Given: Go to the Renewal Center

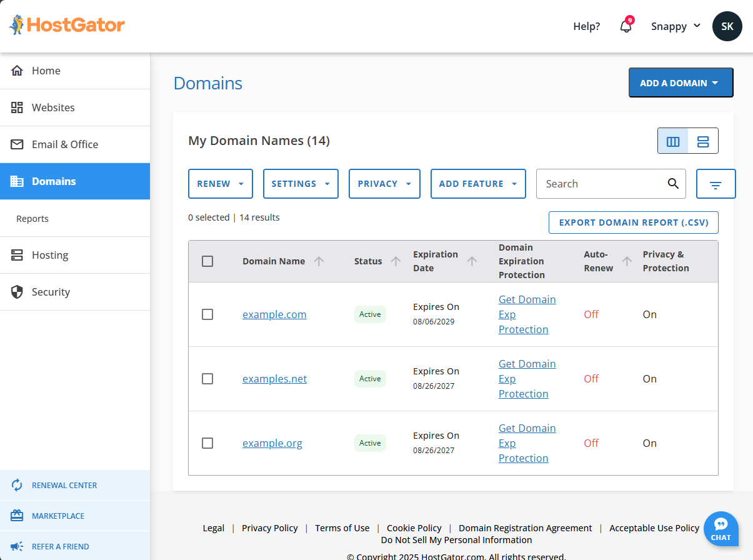Looking at the screenshot, I should pos(65,485).
